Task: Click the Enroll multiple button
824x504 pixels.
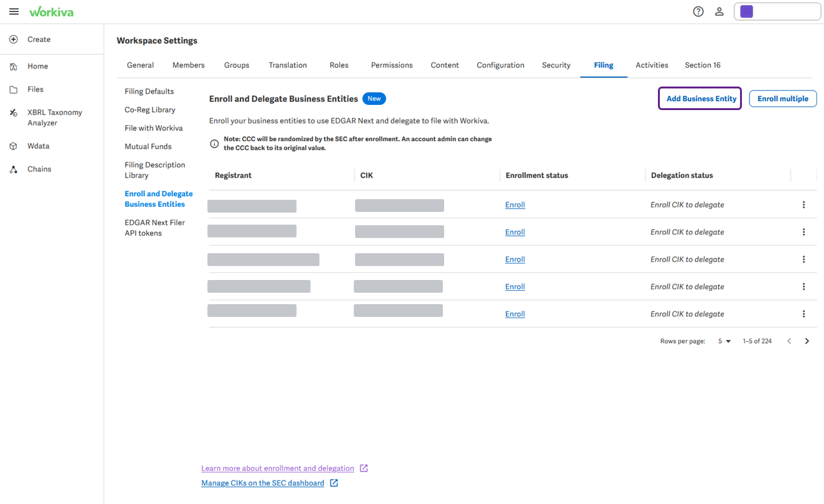Action: (783, 99)
